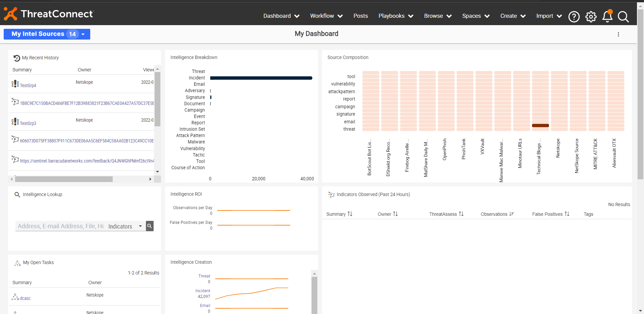The width and height of the screenshot is (644, 314).
Task: Click the task icon beside dcasc
Action: [15, 297]
